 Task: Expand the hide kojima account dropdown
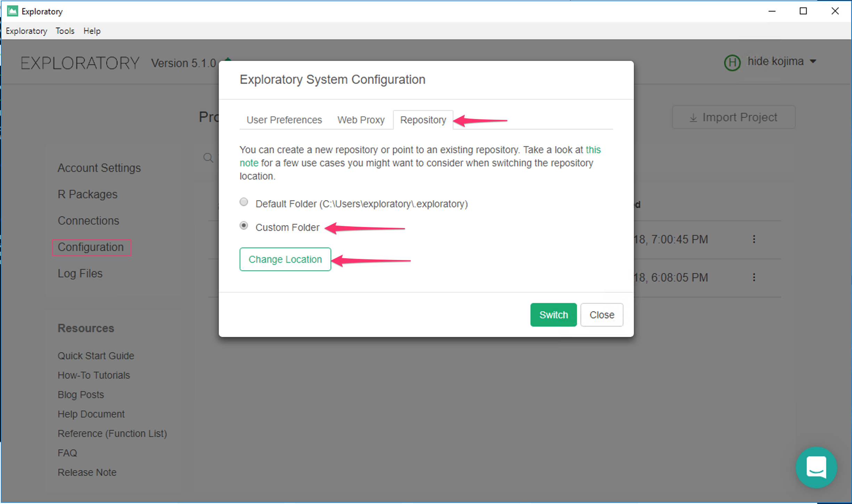(813, 61)
